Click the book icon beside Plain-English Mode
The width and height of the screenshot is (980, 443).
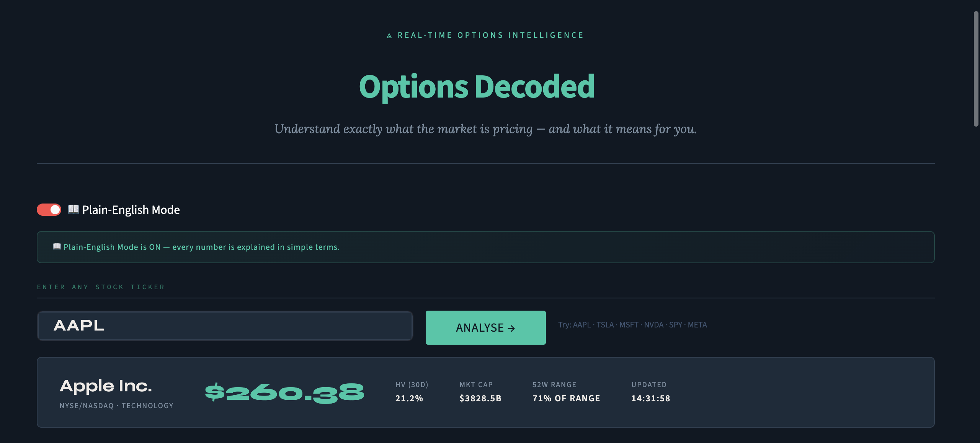point(73,209)
